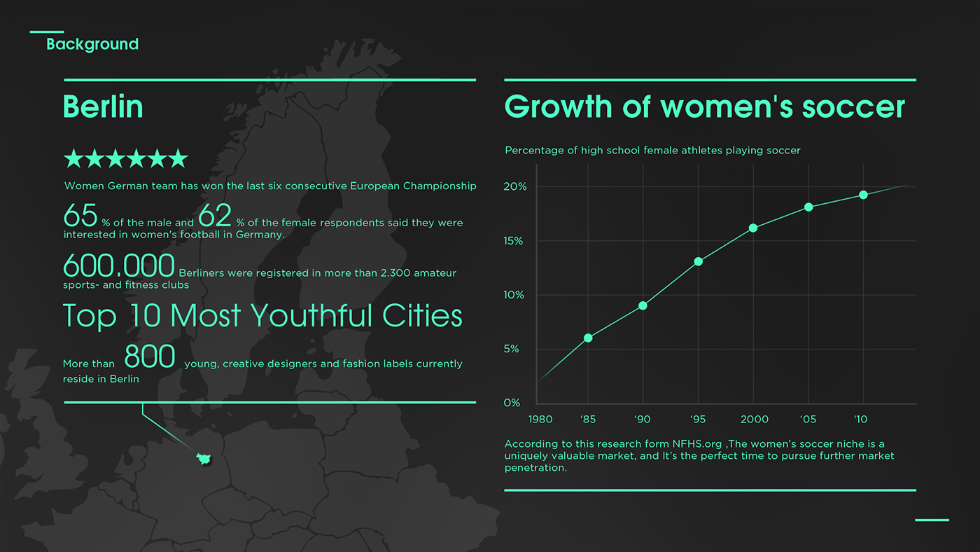Click the 10% y-axis label
This screenshot has height=552, width=980.
pyautogui.click(x=514, y=295)
